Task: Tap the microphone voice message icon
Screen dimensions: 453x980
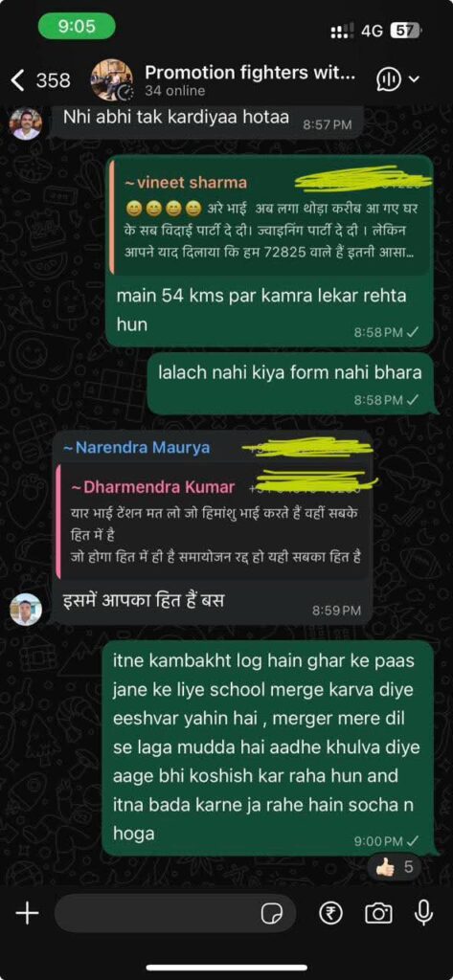Action: click(x=423, y=913)
